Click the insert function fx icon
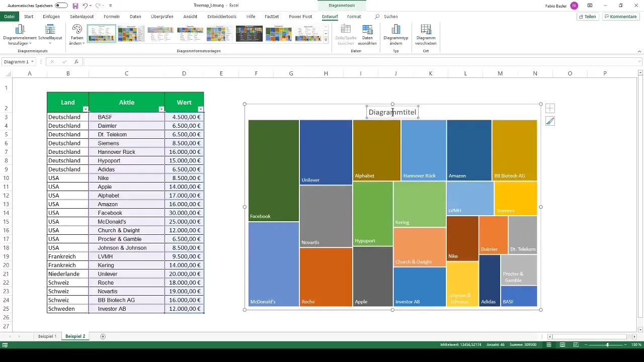The image size is (644, 362). point(76,62)
